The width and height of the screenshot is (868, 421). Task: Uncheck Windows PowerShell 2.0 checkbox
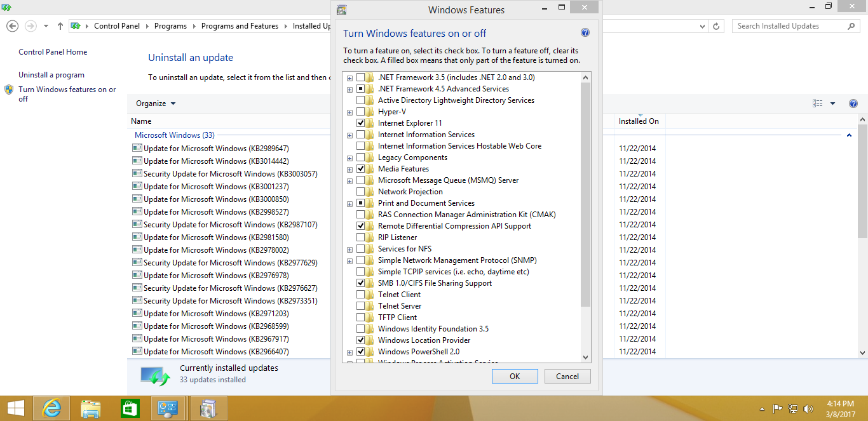pos(361,352)
